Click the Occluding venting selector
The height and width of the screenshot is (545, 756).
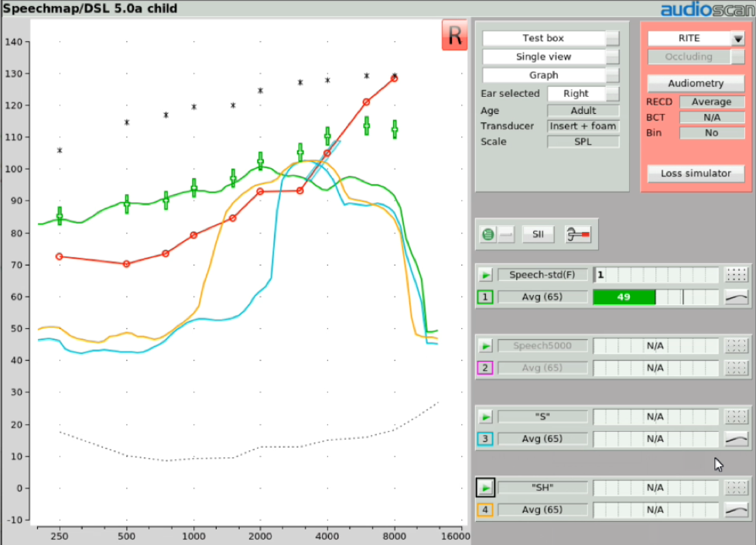(696, 57)
